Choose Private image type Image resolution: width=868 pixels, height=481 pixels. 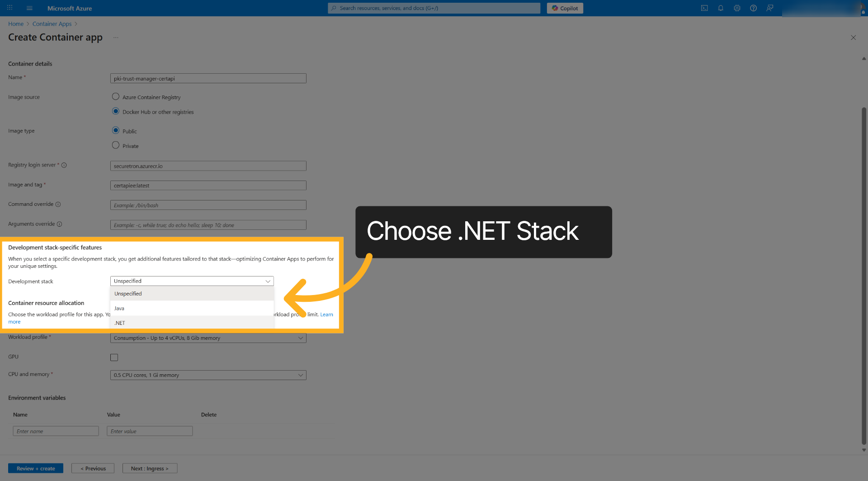point(115,145)
